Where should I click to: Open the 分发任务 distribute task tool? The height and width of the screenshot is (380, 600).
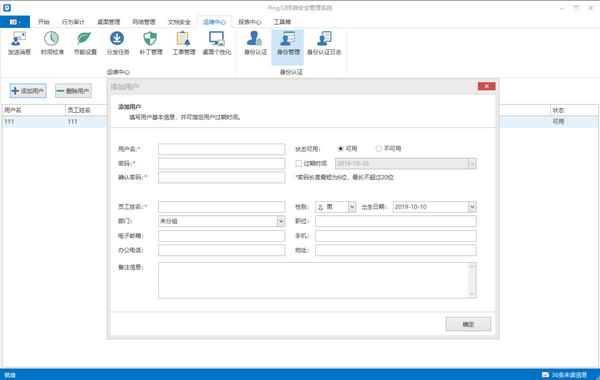tap(118, 44)
